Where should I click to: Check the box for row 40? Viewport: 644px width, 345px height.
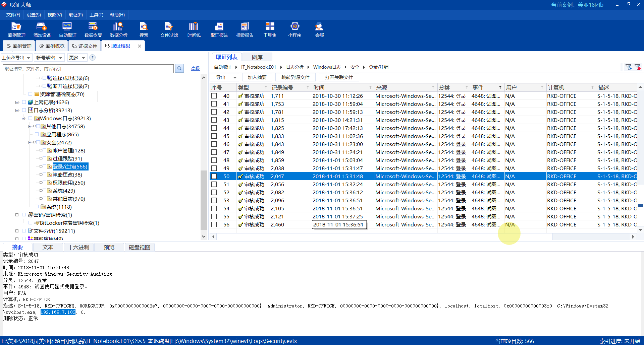pyautogui.click(x=214, y=96)
